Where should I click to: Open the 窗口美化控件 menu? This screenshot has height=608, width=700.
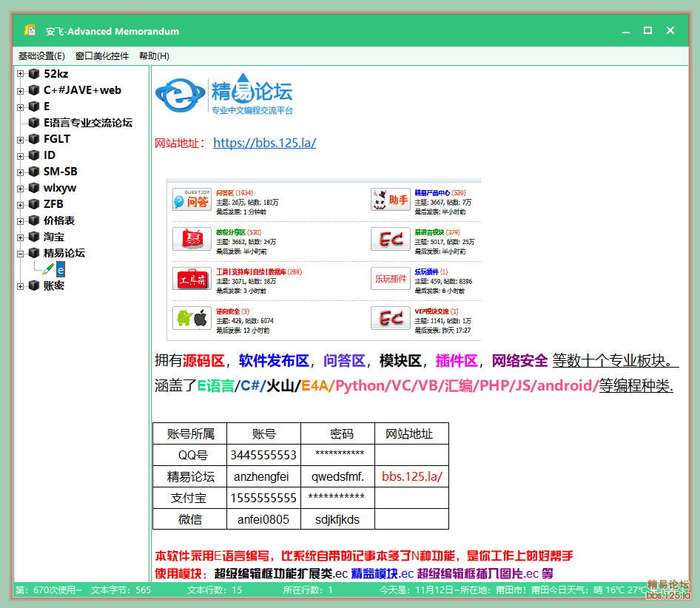click(102, 56)
